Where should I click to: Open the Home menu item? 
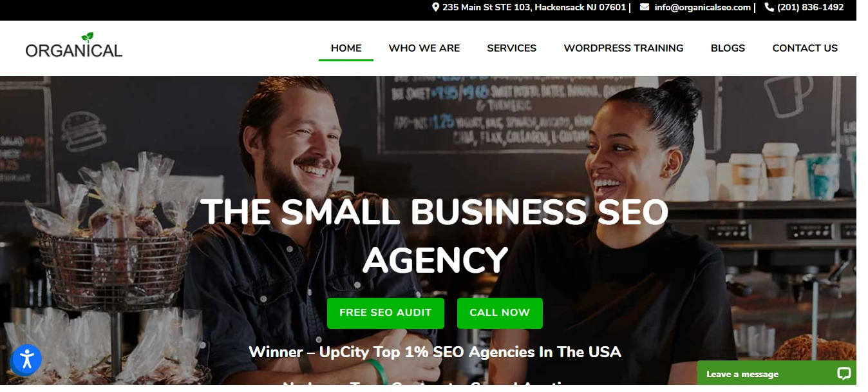click(346, 48)
